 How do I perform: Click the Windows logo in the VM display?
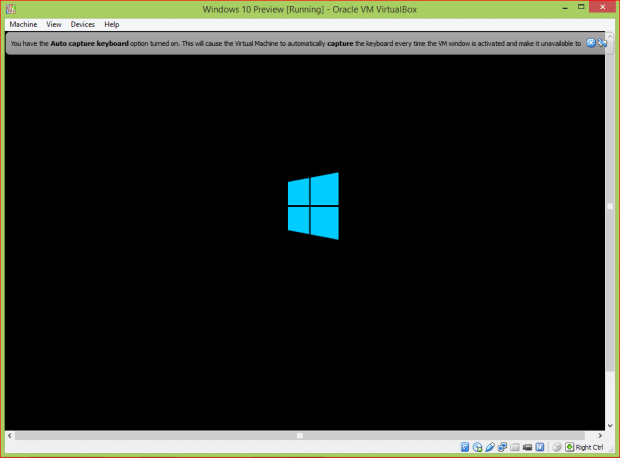pyautogui.click(x=313, y=206)
